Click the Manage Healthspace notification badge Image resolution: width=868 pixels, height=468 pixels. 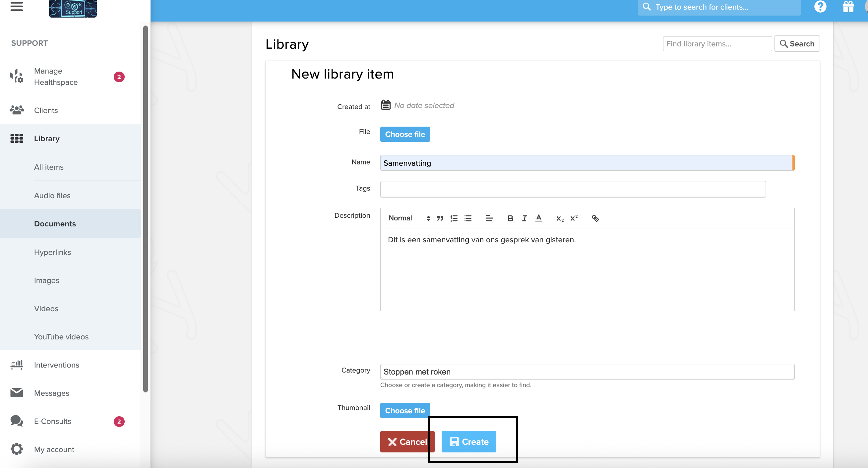pos(119,77)
